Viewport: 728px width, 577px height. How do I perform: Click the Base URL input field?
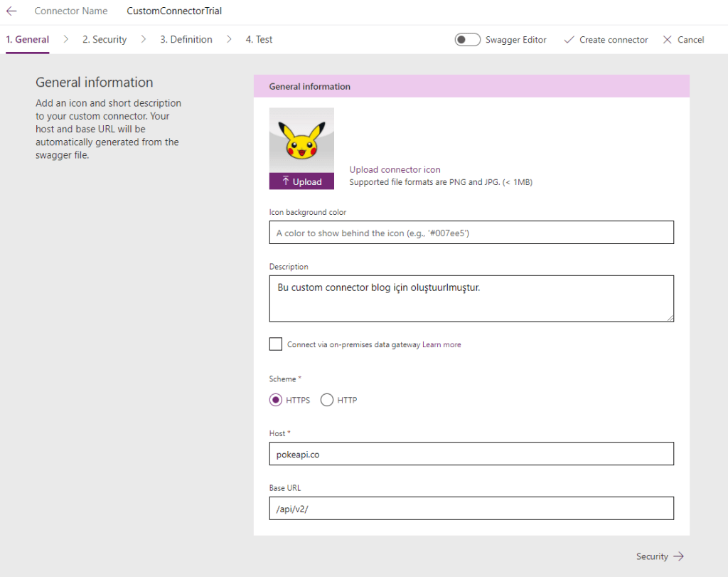(471, 508)
